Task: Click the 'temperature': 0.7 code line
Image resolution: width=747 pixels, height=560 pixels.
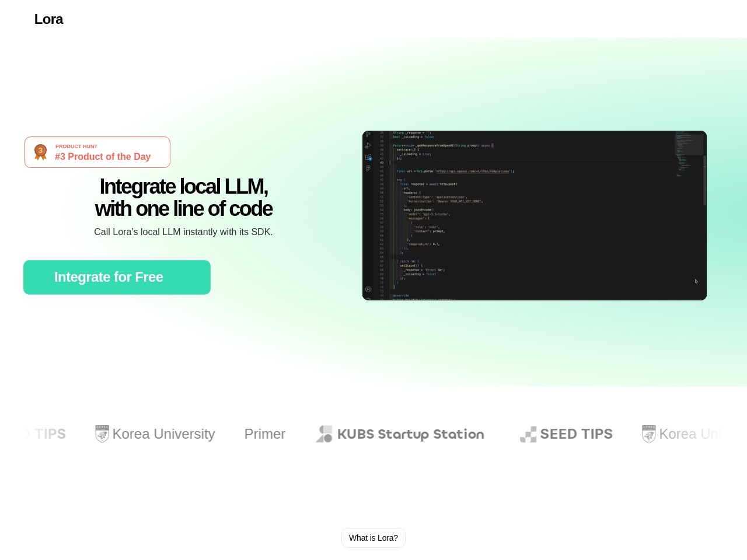Action: [x=423, y=244]
